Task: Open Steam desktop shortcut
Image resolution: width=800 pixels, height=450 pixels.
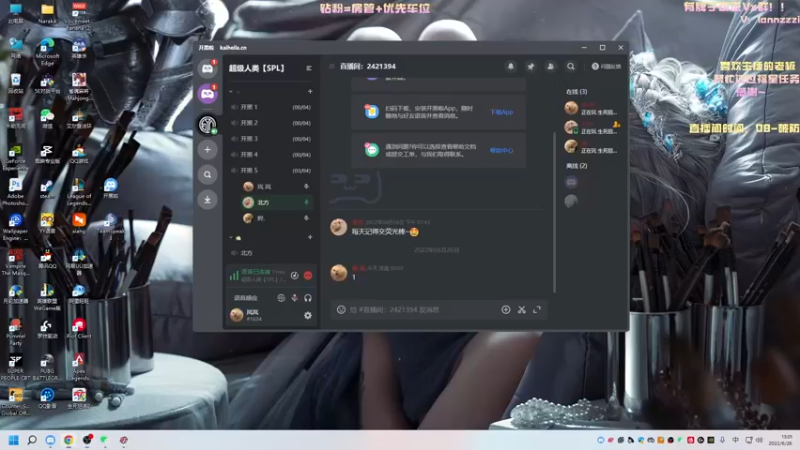Action: (47, 189)
